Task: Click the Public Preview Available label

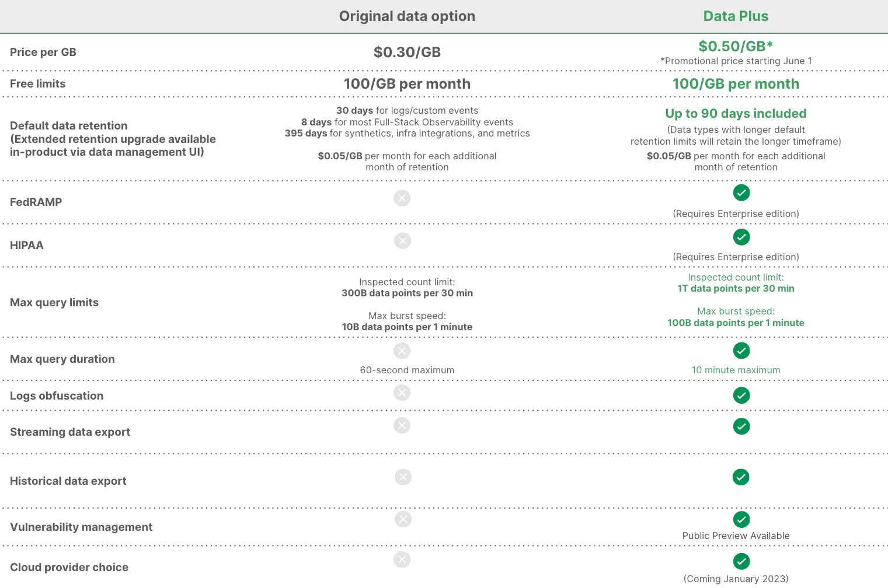Action: [x=736, y=535]
